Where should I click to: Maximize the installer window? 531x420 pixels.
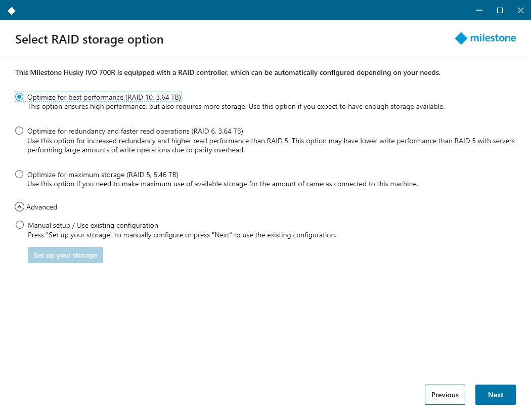(500, 11)
